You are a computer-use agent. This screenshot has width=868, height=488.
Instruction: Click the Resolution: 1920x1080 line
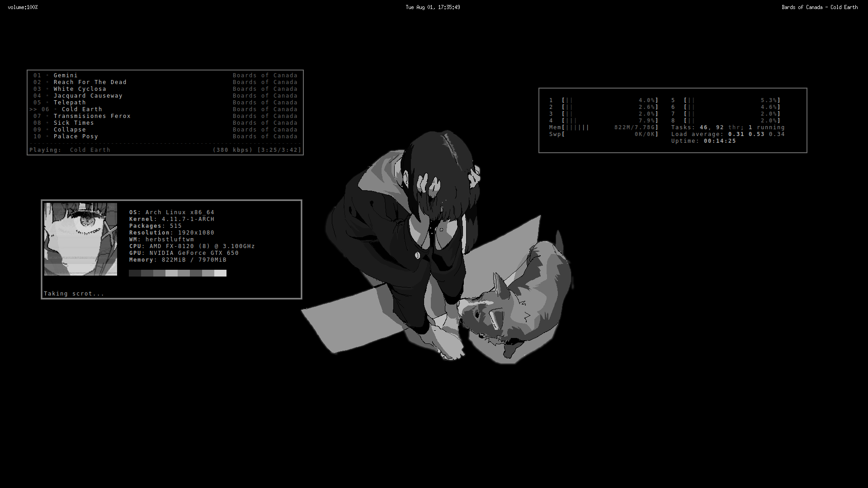pyautogui.click(x=172, y=233)
